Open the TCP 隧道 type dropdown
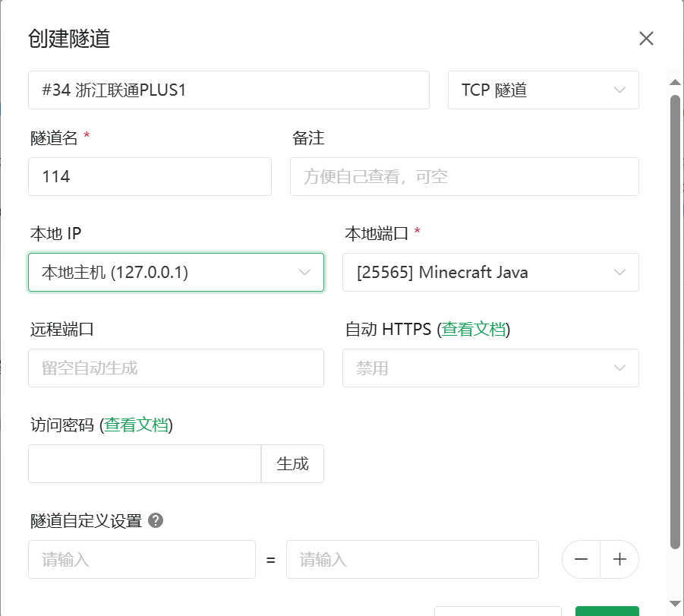Viewport: 684px width, 616px height. 531,90
